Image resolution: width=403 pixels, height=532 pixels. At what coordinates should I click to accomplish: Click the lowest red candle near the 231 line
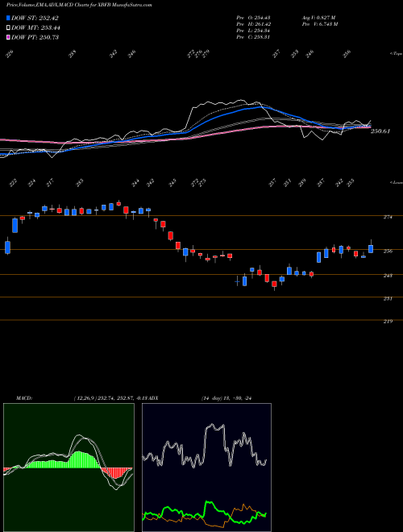click(274, 285)
